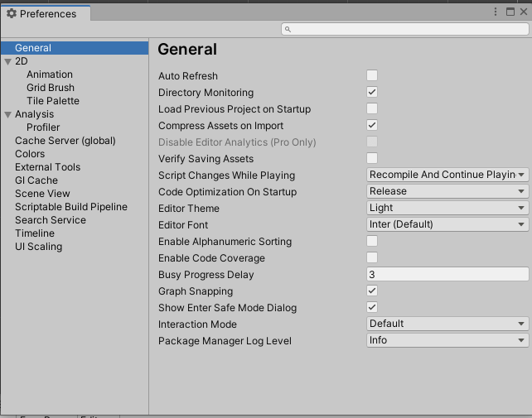Open the Package Manager Log Level dropdown
The image size is (532, 418).
click(447, 340)
